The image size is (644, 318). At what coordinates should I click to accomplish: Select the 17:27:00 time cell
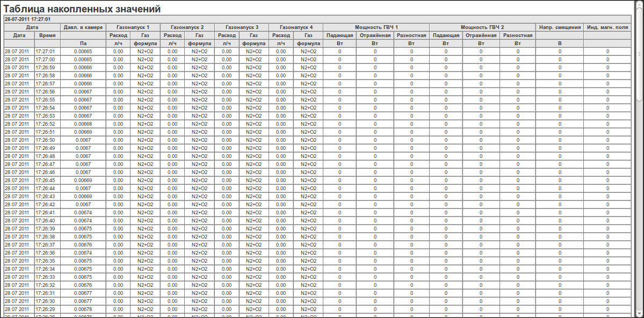[x=45, y=60]
